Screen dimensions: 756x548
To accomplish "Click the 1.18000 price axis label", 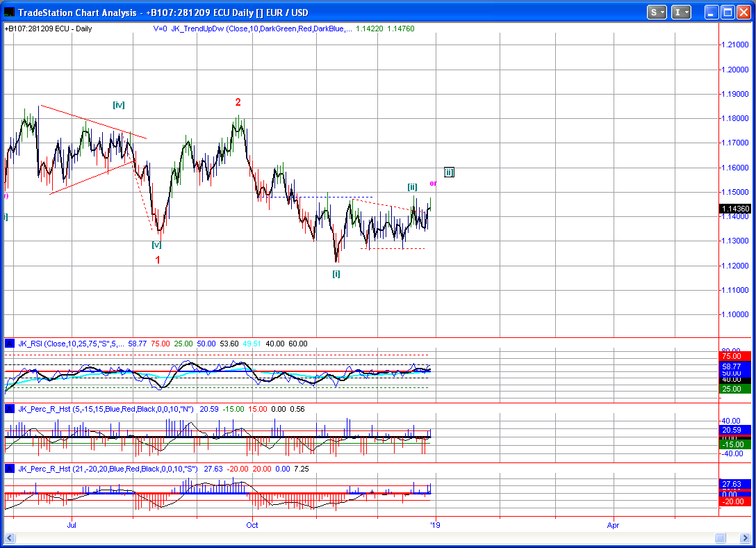I will click(734, 119).
